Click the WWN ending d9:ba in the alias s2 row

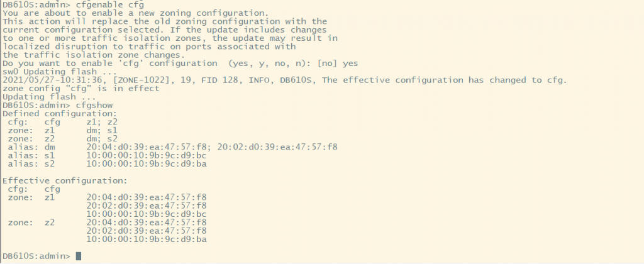click(x=146, y=163)
